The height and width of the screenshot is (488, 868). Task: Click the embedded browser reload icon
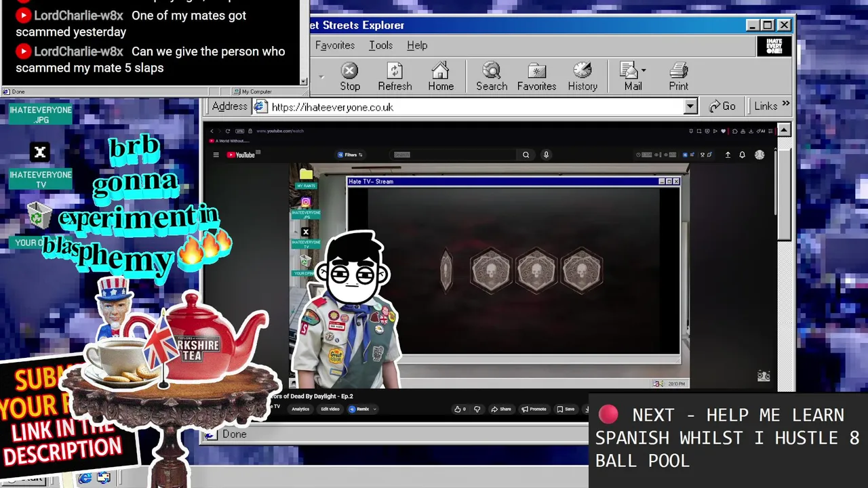tap(228, 131)
